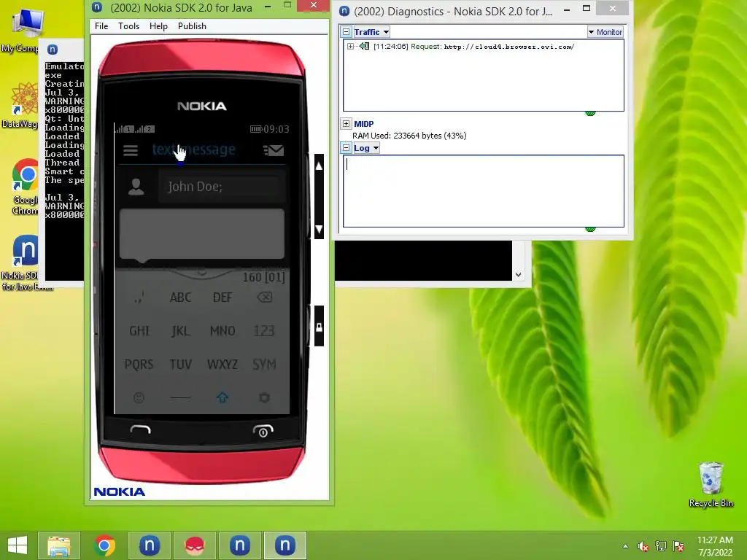This screenshot has height=560, width=747.
Task: Open the hamburger menu in text message
Action: pyautogui.click(x=131, y=150)
